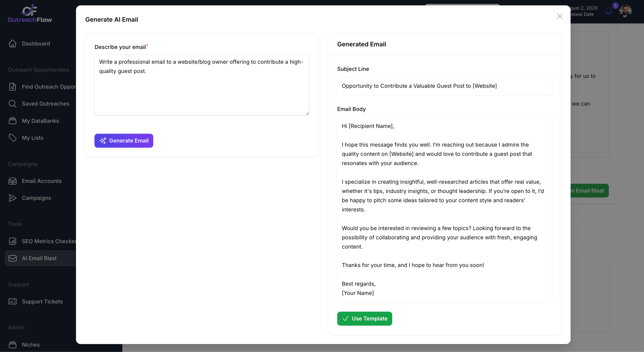This screenshot has height=352, width=644.
Task: Click the My Lists tag icon
Action: click(x=12, y=138)
